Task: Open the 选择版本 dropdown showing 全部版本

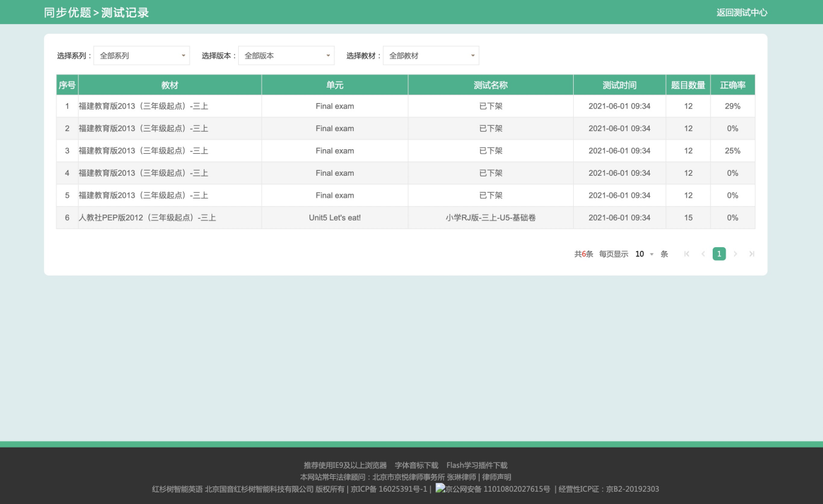Action: [286, 56]
